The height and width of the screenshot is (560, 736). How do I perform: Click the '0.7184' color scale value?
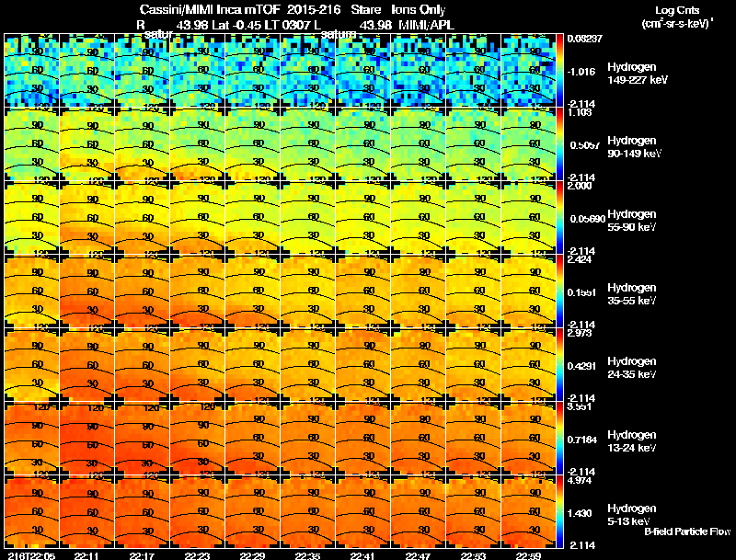pos(581,440)
